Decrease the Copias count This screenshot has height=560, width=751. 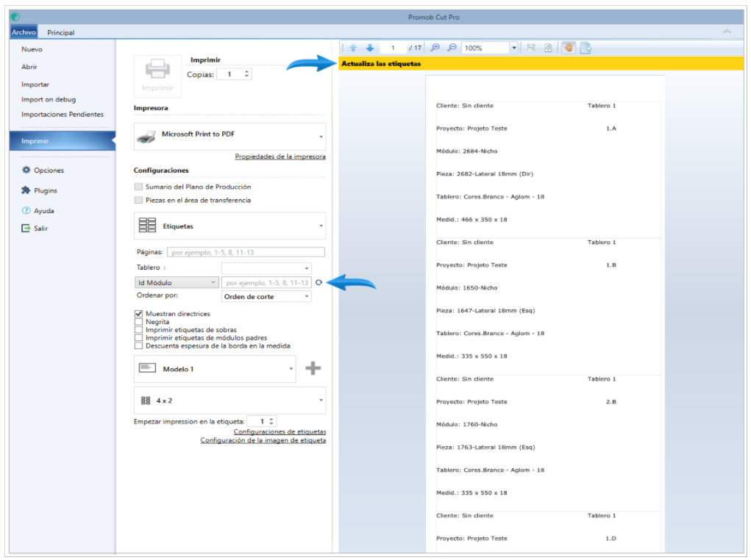(246, 76)
